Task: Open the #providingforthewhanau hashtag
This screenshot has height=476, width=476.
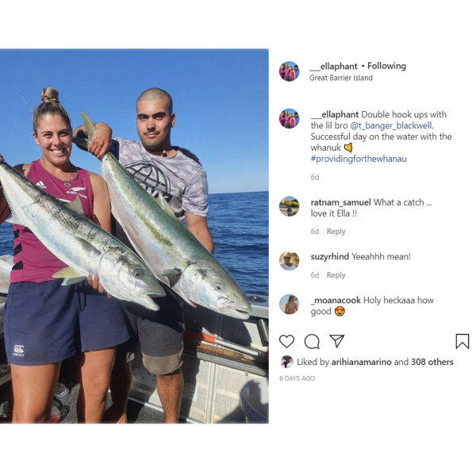Action: [359, 159]
